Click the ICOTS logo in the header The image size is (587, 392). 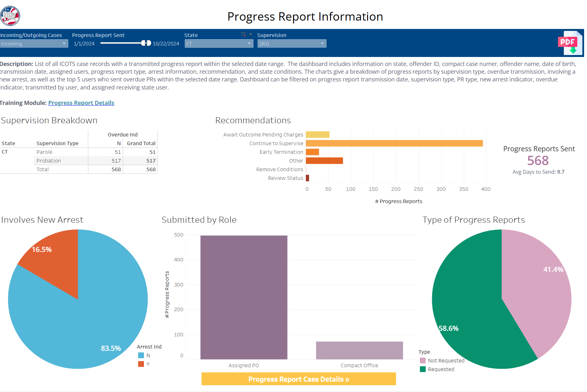(x=10, y=16)
